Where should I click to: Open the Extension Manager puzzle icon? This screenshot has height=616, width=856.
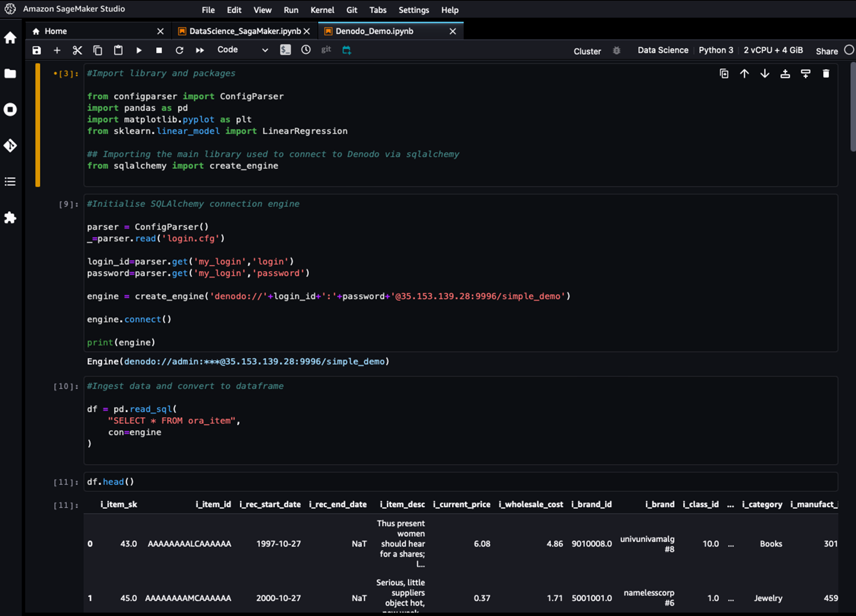click(10, 218)
